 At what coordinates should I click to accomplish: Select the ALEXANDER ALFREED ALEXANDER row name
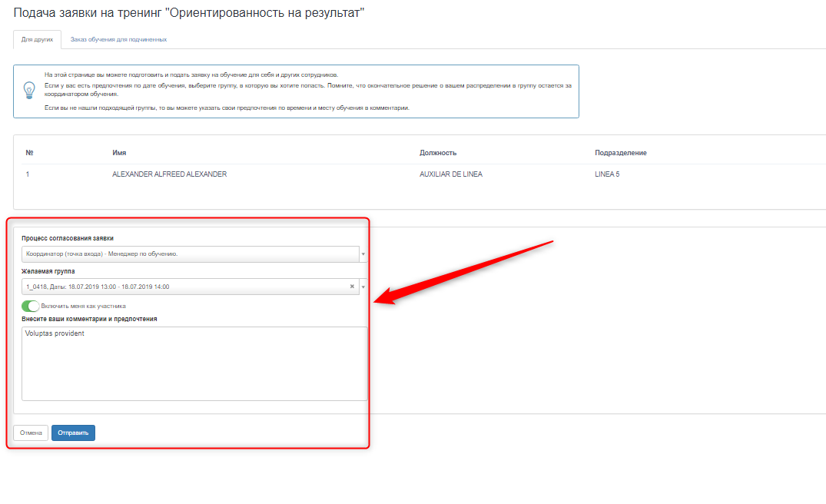coord(169,174)
